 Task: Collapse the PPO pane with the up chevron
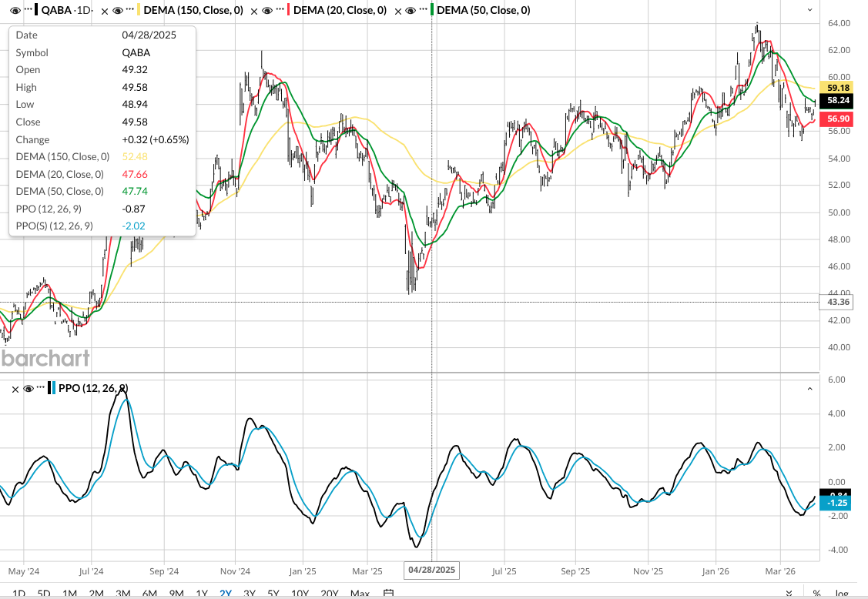tap(809, 389)
